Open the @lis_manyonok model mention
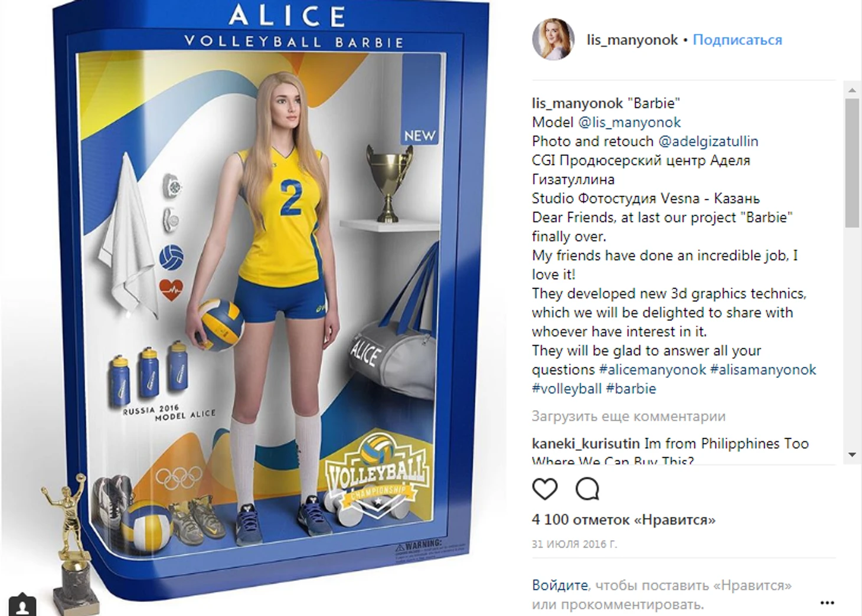This screenshot has width=862, height=616. [629, 123]
